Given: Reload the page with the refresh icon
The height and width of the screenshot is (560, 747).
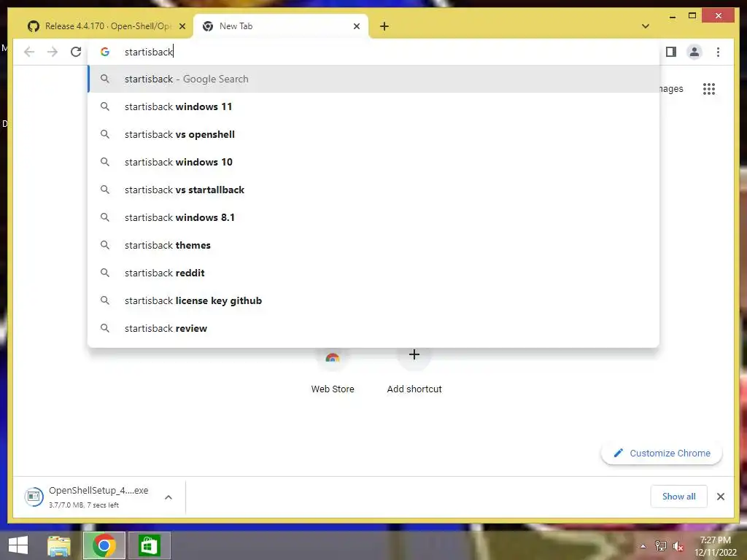Looking at the screenshot, I should click(x=76, y=52).
